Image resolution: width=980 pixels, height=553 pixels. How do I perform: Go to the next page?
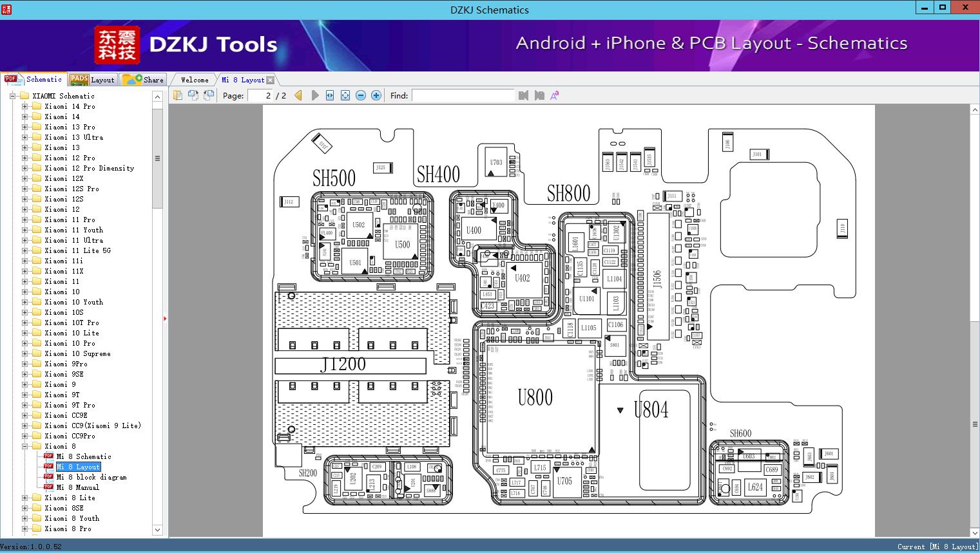[314, 95]
